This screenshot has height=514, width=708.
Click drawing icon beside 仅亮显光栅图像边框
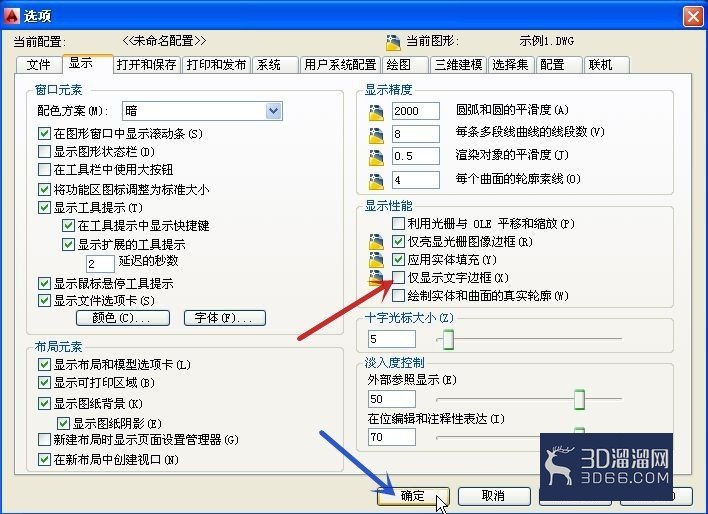pyautogui.click(x=376, y=242)
